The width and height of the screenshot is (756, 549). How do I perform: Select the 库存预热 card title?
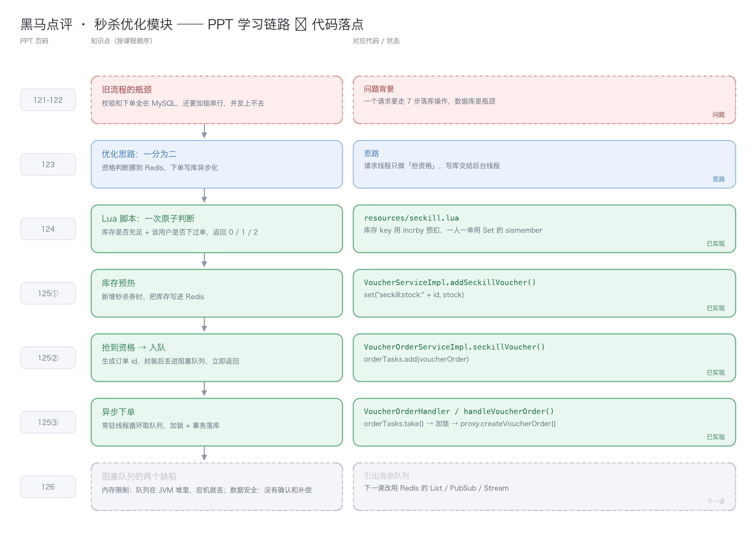point(118,283)
